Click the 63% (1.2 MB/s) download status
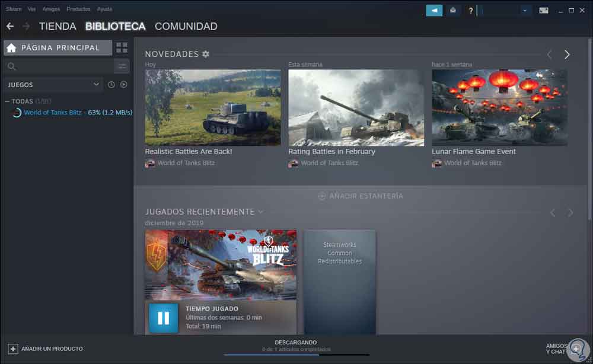Image resolution: width=593 pixels, height=364 pixels. pos(110,112)
